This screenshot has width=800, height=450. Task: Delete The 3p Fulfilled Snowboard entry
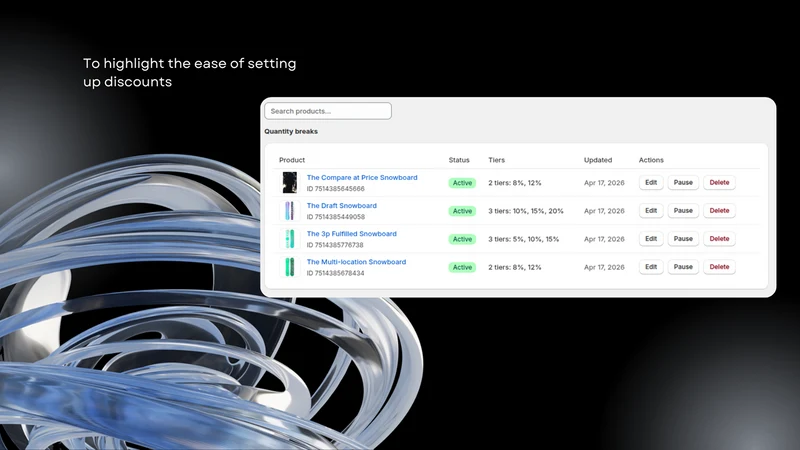719,239
